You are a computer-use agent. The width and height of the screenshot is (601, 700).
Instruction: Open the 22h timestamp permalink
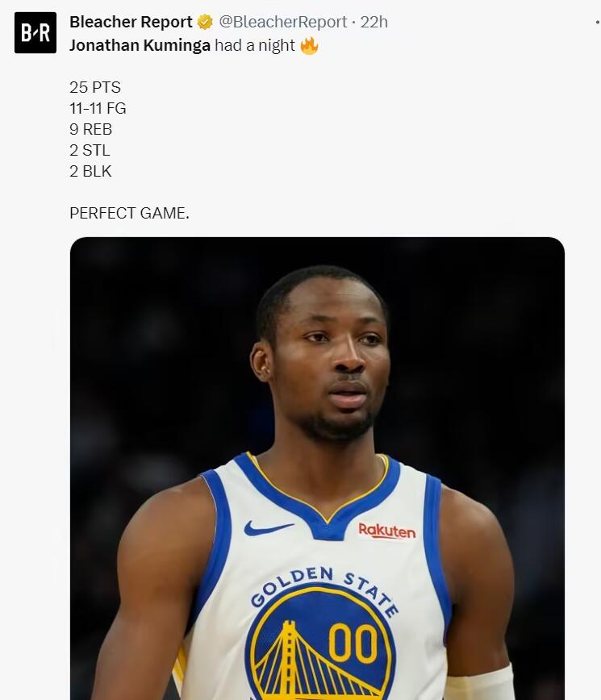374,22
